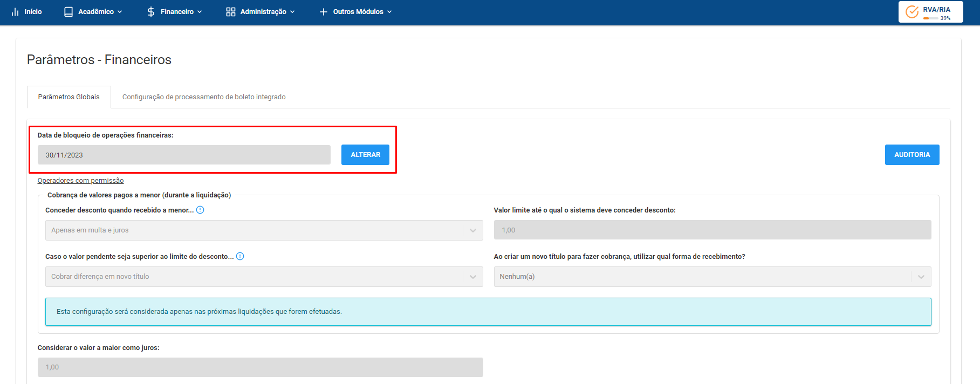
Task: Open the Apenas em multa e juros dropdown
Action: pos(264,230)
